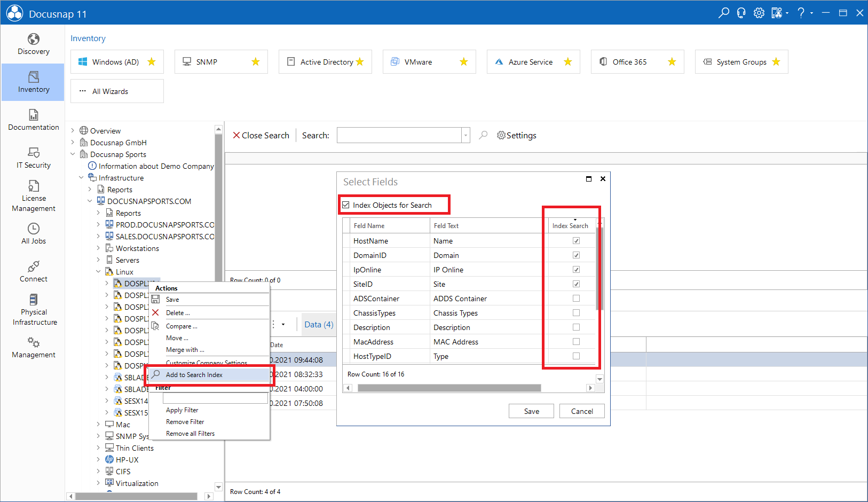The height and width of the screenshot is (502, 868).
Task: Click the Search input field
Action: click(x=399, y=135)
